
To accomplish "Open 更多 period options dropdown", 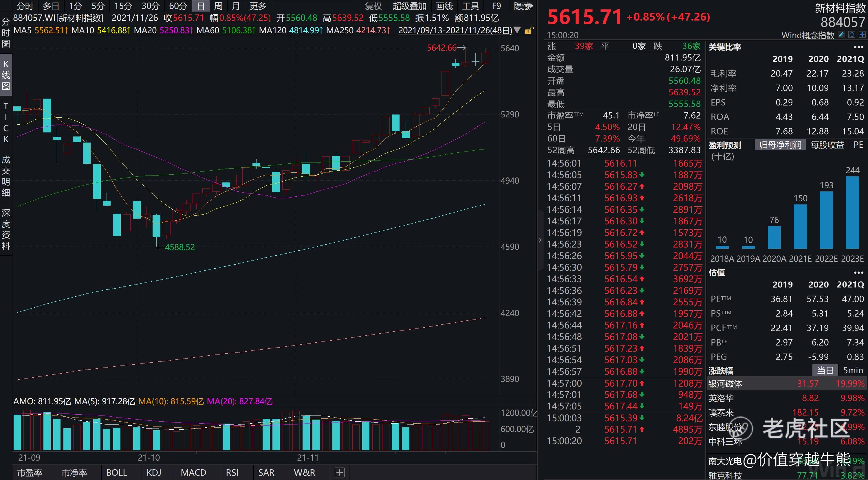I will pos(258,6).
